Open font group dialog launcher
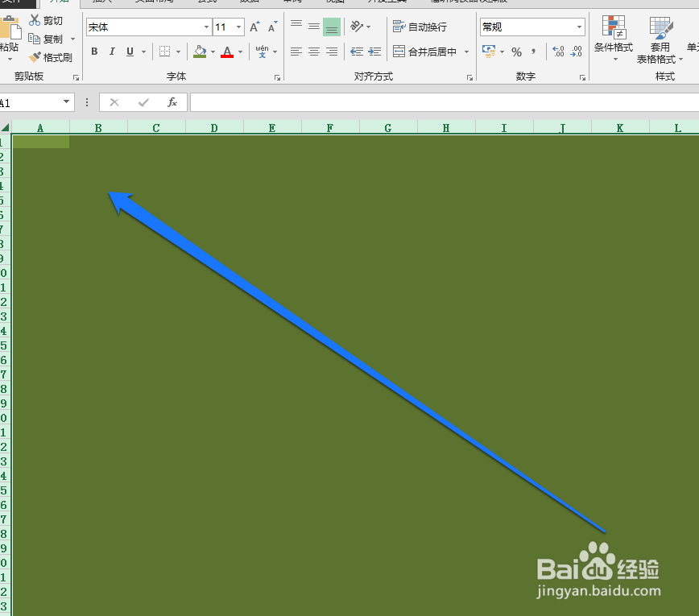This screenshot has height=616, width=699. point(277,77)
